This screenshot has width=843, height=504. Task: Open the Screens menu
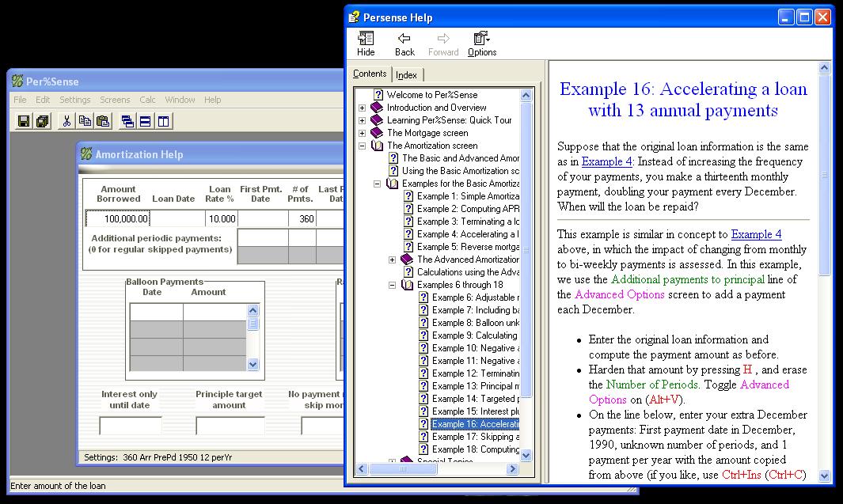(x=115, y=100)
